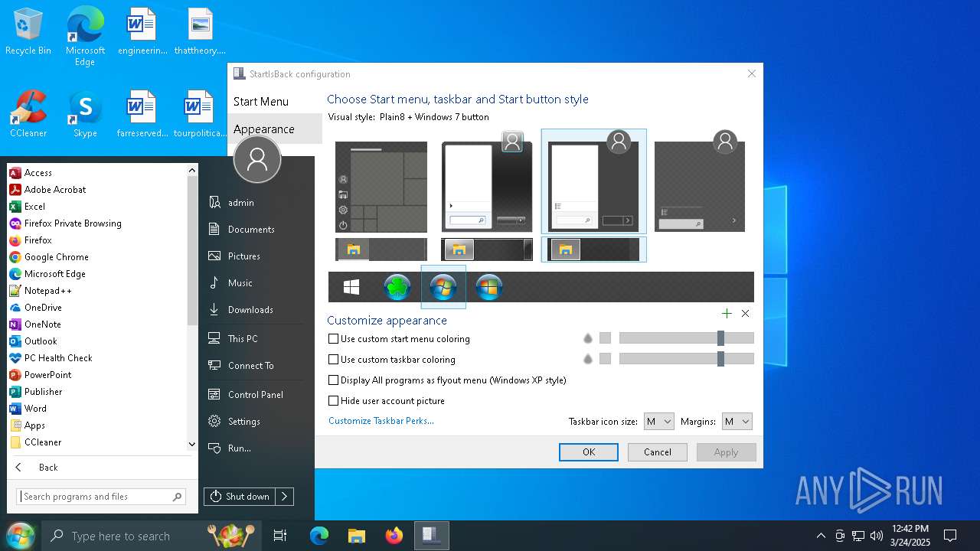Click Cancel in StartIsBack configuration
Viewport: 980px width, 551px height.
(x=658, y=452)
